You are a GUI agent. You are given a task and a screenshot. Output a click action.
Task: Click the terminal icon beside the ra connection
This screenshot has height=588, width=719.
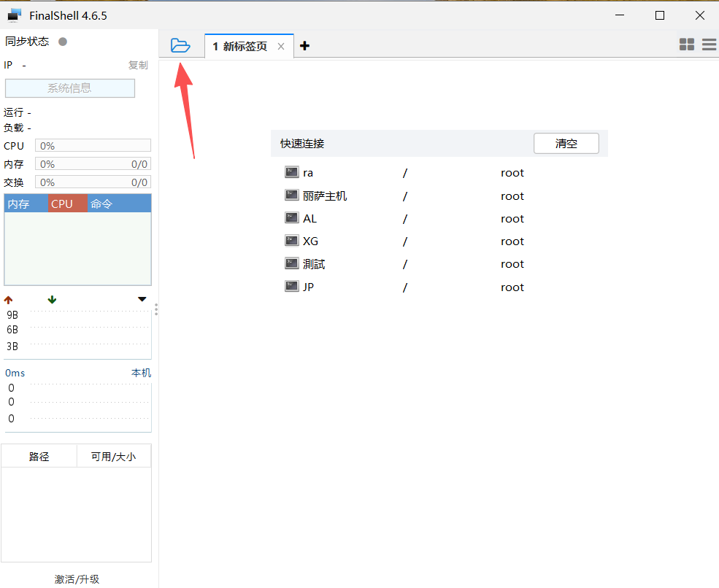[x=291, y=172]
